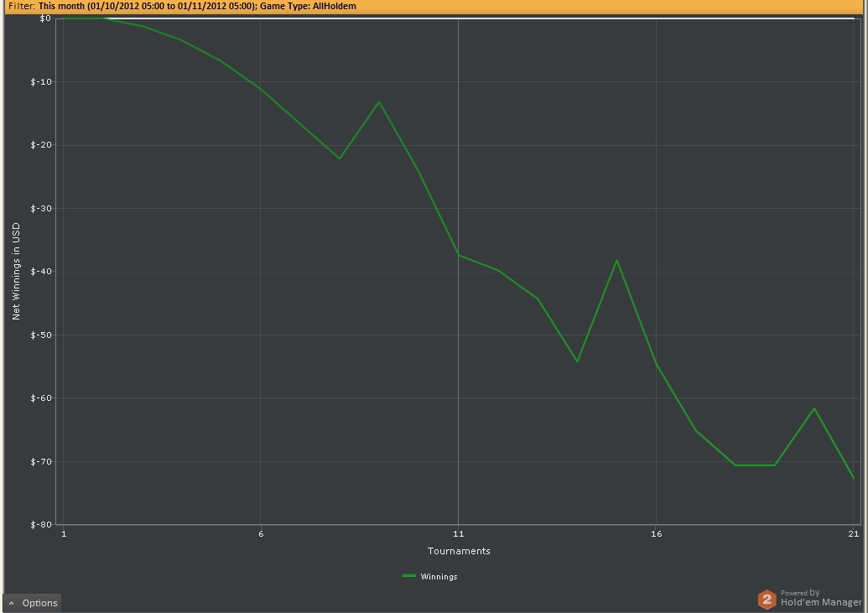Select the peak point at tournament 9
Screen dimensions: 868x613
tap(379, 102)
